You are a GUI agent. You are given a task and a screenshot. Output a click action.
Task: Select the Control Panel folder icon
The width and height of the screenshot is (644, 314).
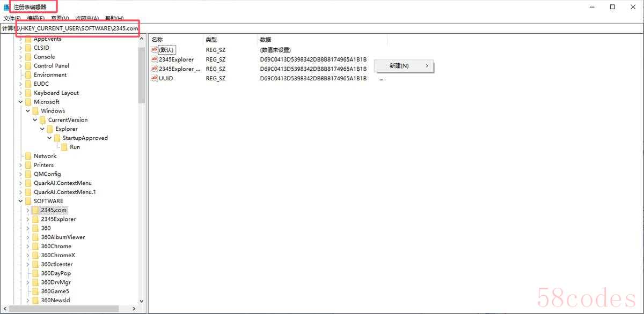point(28,66)
